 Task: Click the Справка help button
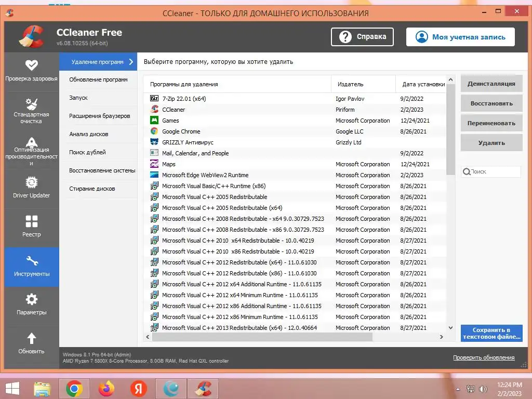(362, 37)
